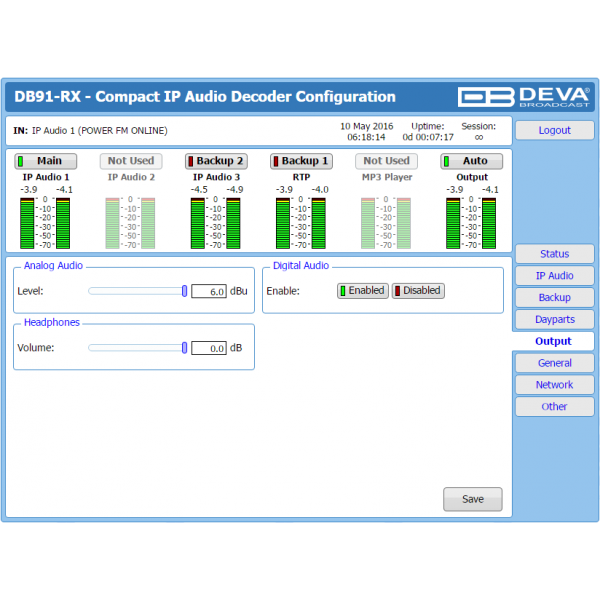Click the Session infinity indicator
Viewport: 600px width, 600px height.
pyautogui.click(x=479, y=137)
